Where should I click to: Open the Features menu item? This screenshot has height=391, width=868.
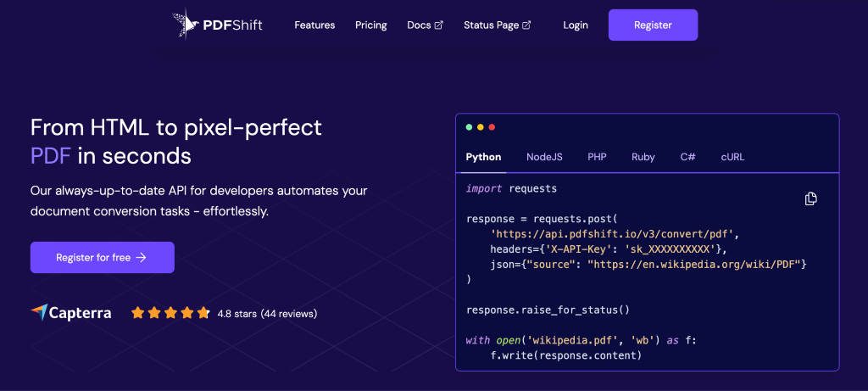pyautogui.click(x=314, y=25)
